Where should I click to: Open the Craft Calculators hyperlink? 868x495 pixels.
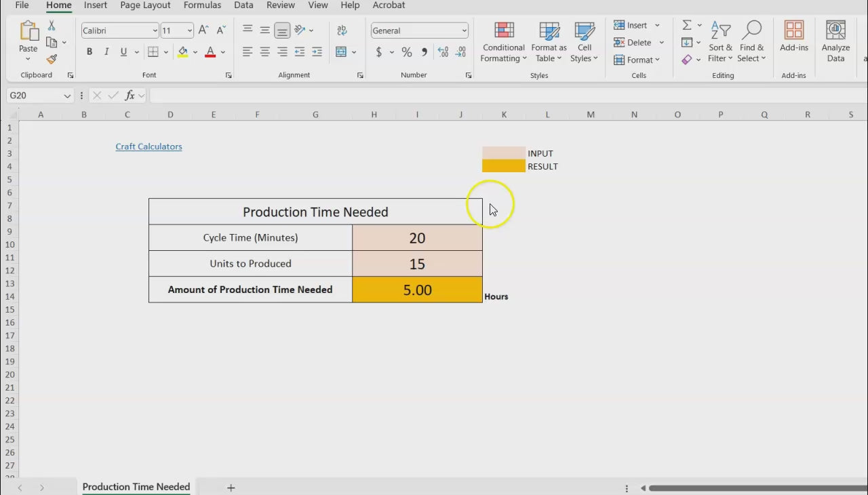pos(149,146)
